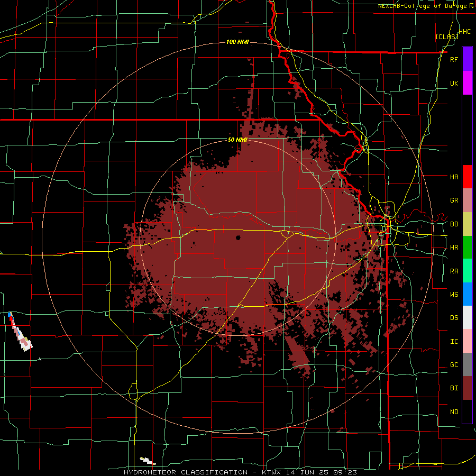The image size is (476, 476).
Task: Click the '14 JUN 25 09:23' timestamp
Action: [x=323, y=472]
